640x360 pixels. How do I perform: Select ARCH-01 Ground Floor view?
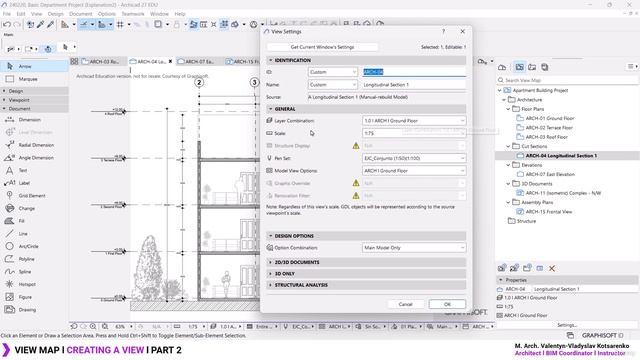tap(550, 118)
